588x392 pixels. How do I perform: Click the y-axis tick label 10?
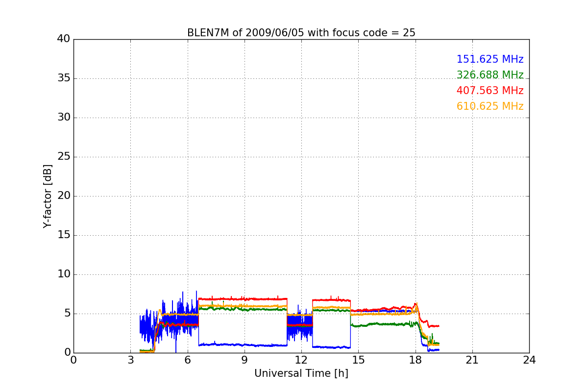pyautogui.click(x=64, y=274)
